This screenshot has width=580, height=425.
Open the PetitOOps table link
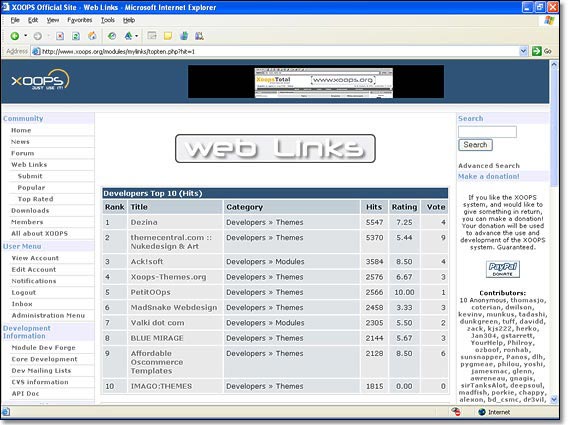(151, 292)
